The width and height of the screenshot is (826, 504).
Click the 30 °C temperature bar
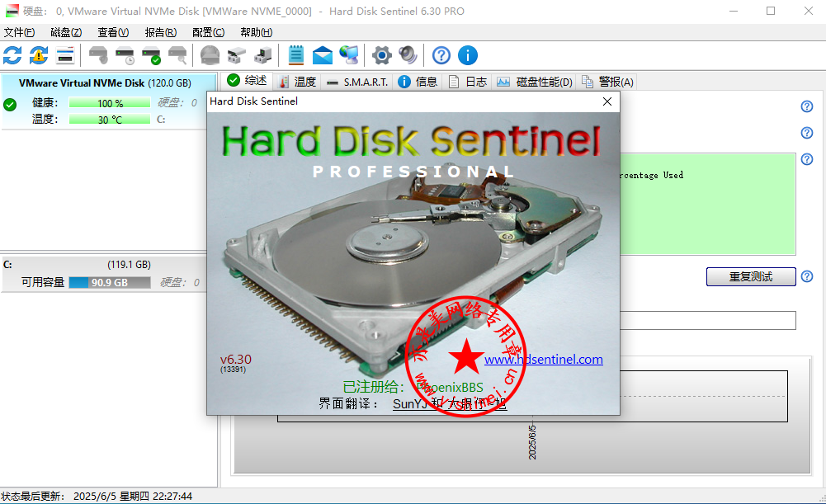[110, 120]
